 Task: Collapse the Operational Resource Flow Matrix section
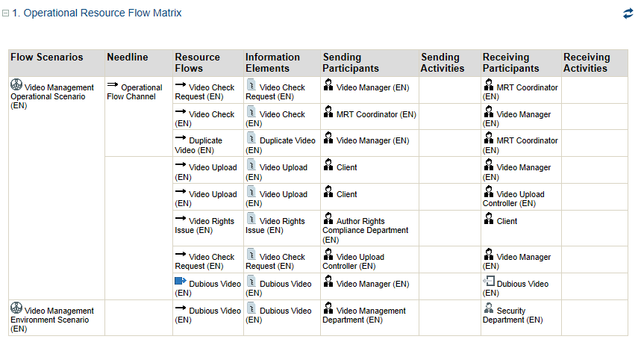coord(6,13)
